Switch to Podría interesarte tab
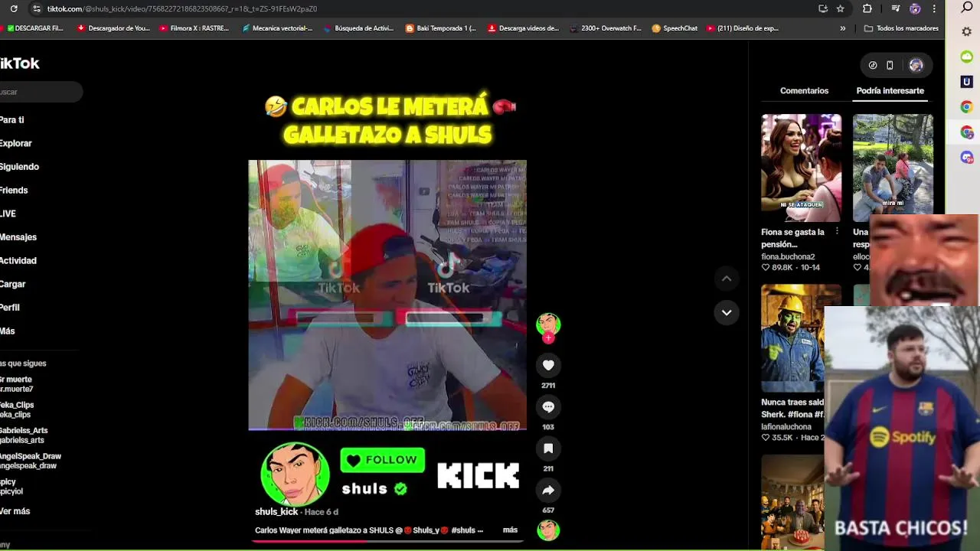 890,90
